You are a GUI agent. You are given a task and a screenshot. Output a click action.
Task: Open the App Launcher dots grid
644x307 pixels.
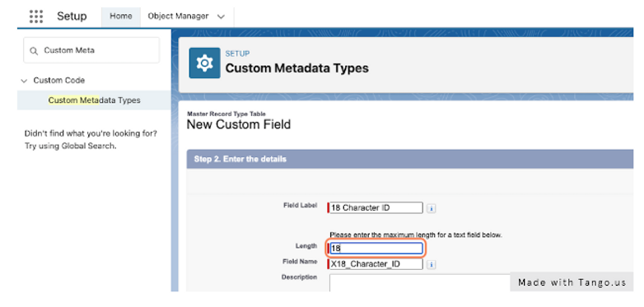36,16
